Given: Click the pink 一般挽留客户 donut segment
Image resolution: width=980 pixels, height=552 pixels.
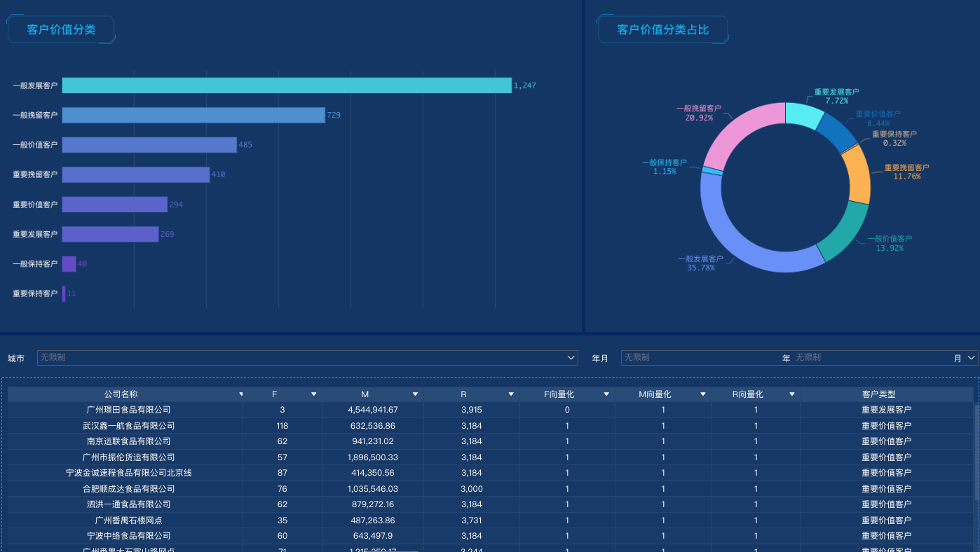Looking at the screenshot, I should [739, 129].
